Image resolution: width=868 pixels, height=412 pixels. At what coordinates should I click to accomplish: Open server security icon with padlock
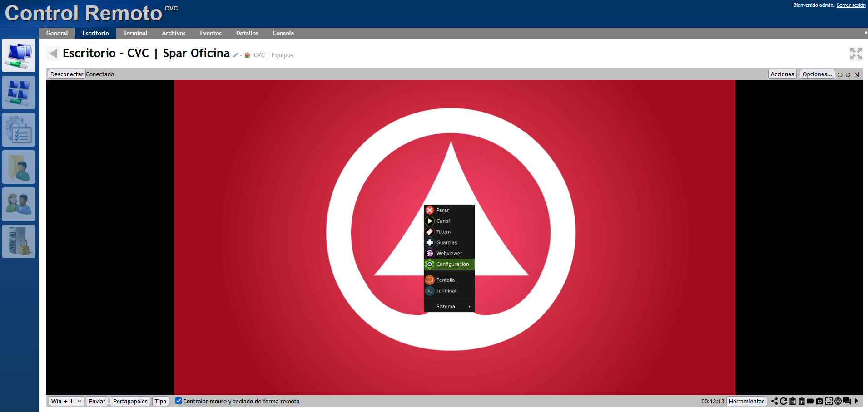[19, 241]
